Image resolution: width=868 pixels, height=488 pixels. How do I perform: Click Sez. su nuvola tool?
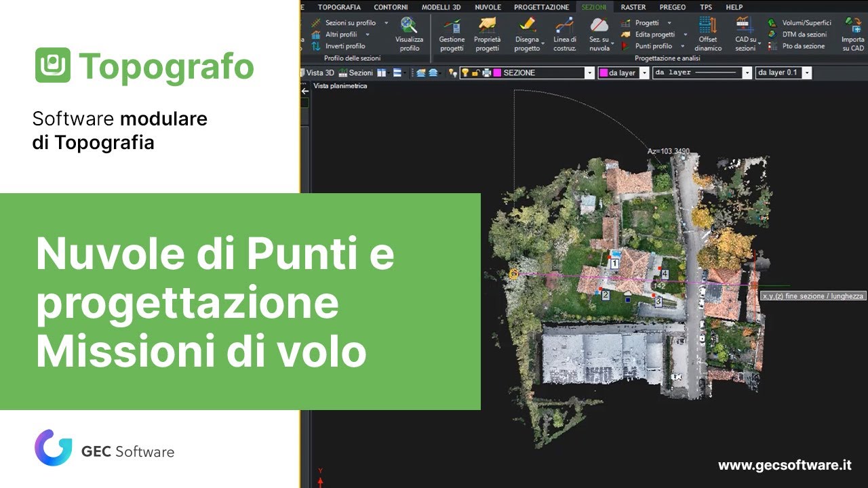tap(599, 34)
